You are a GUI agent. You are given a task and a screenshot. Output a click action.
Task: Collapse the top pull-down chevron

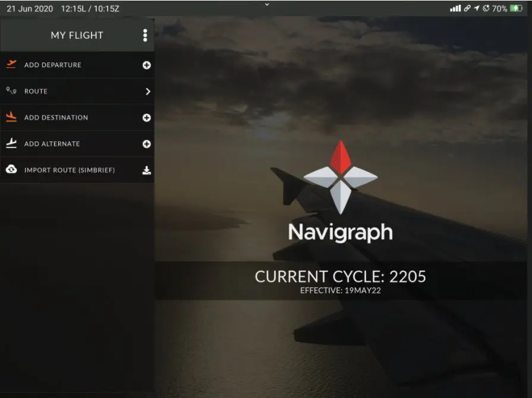tap(267, 4)
